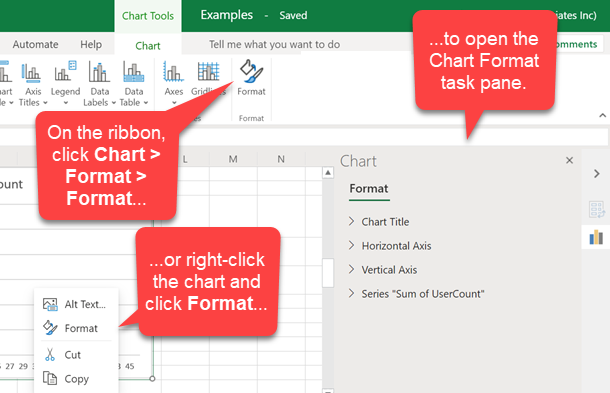Click the Examples workbook title
The width and height of the screenshot is (610, 393).
pos(226,15)
